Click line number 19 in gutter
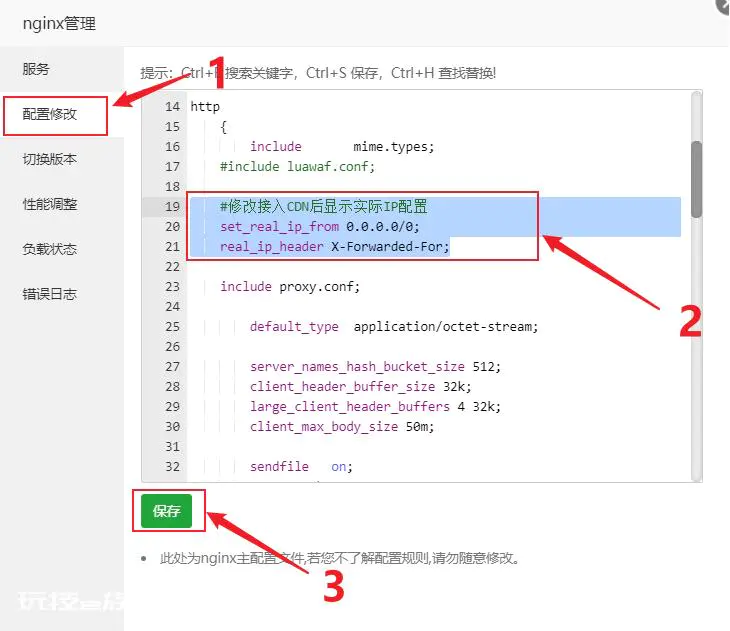This screenshot has width=730, height=631. point(172,206)
